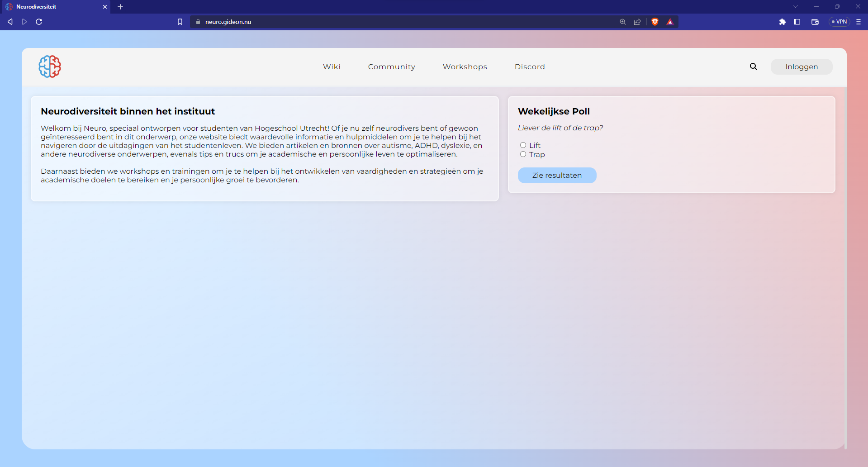Expand the tab search chevron
The height and width of the screenshot is (467, 868).
795,7
